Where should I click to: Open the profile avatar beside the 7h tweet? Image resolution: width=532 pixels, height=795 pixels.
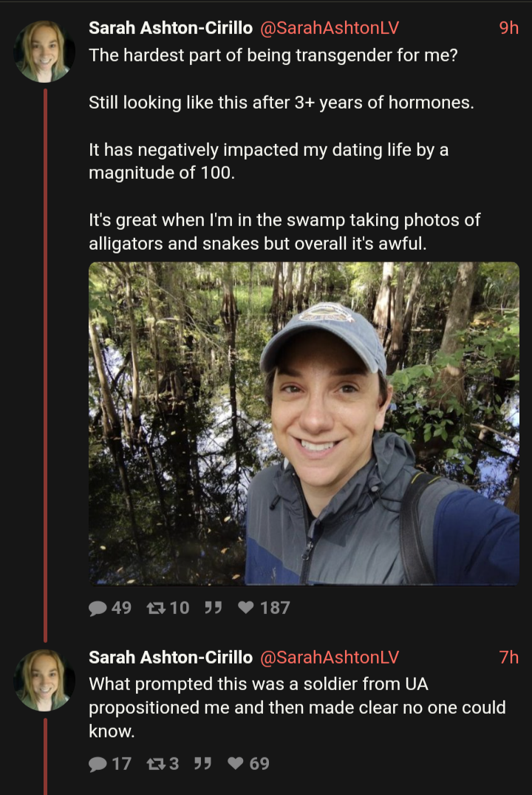coord(44,680)
